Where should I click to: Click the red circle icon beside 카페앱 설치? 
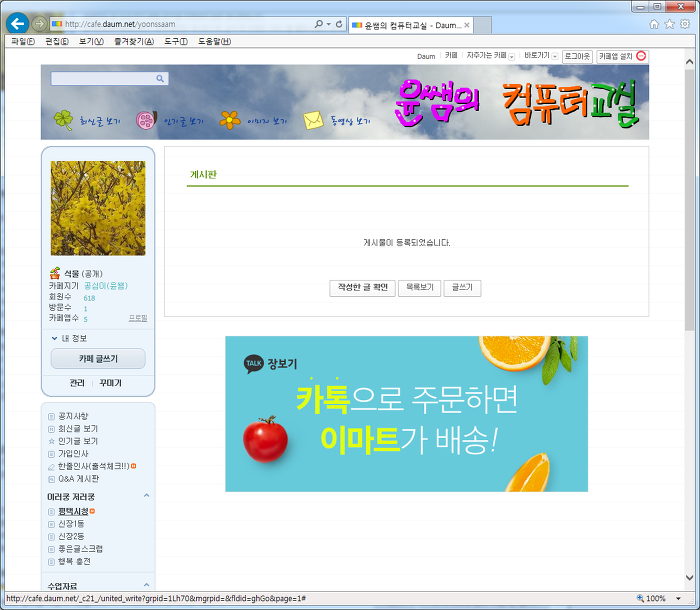pos(641,56)
